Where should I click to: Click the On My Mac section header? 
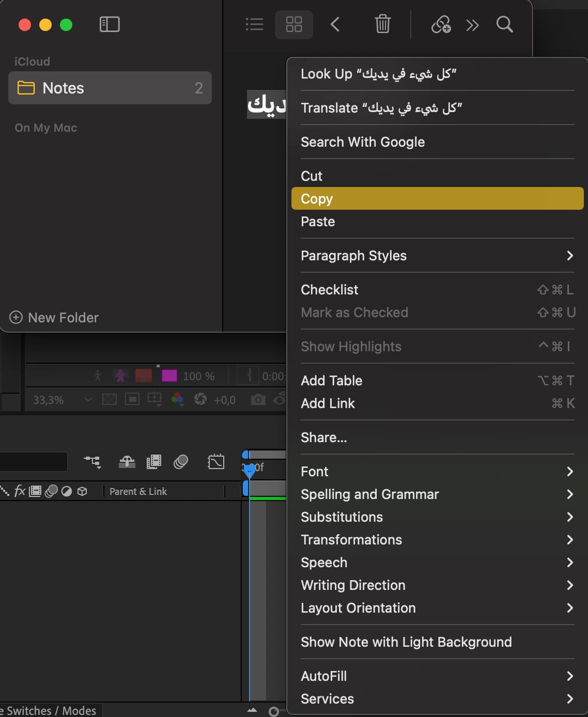pyautogui.click(x=45, y=128)
